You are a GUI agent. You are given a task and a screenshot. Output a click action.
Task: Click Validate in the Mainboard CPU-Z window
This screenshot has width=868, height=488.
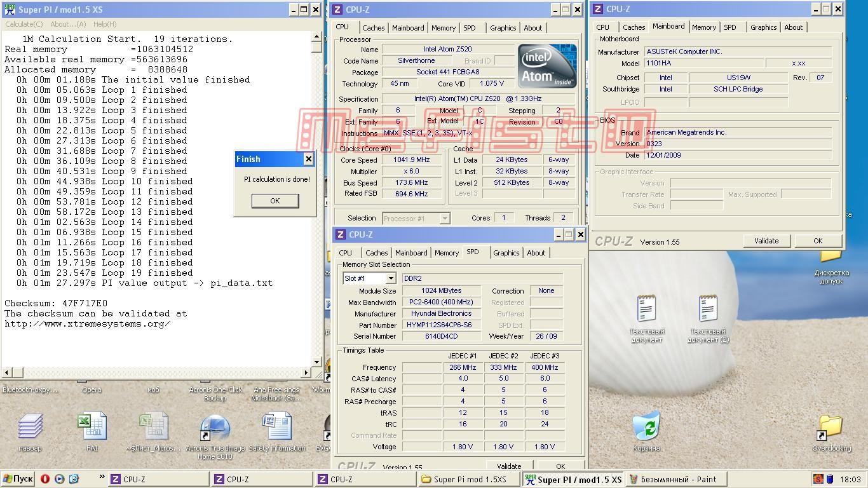766,241
